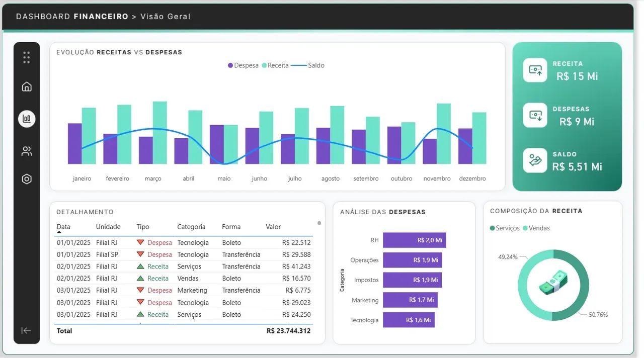This screenshot has height=358, width=644.
Task: Open the hexagon settings icon in sidebar
Action: (x=27, y=179)
